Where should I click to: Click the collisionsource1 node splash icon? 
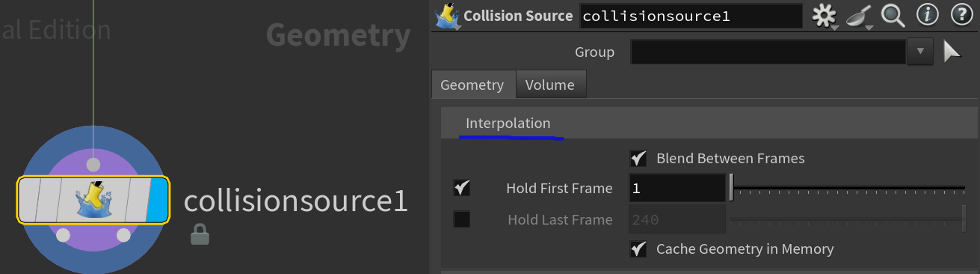[93, 200]
